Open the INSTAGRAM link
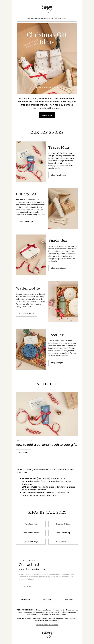Viewport: 94px width, 644px height. pos(48,600)
